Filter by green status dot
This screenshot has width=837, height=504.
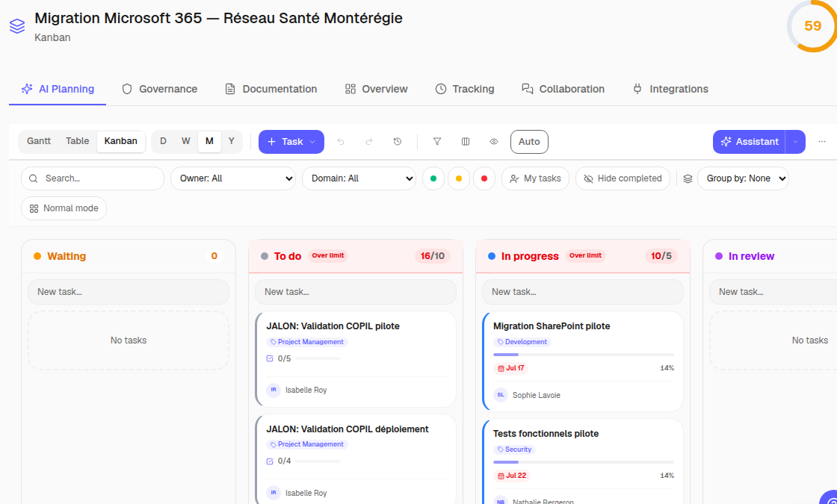click(433, 178)
